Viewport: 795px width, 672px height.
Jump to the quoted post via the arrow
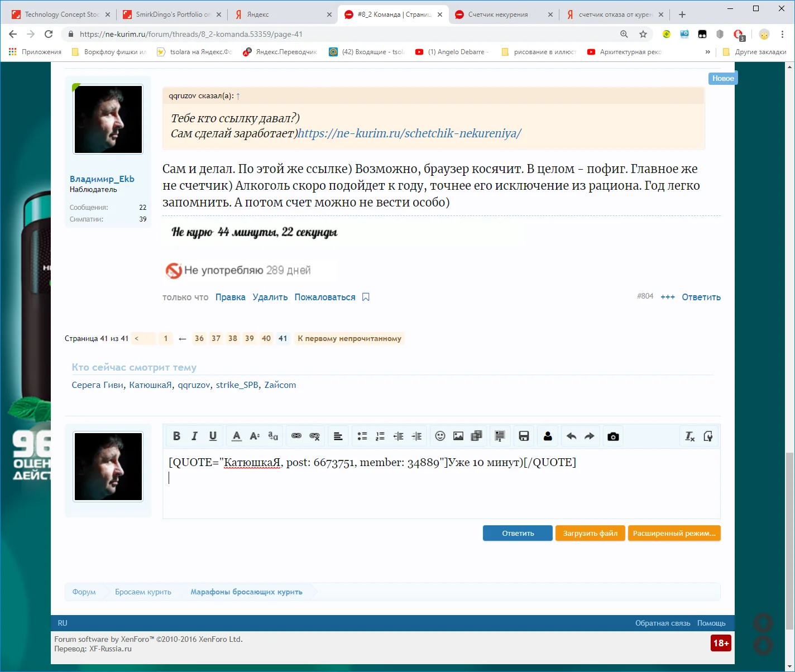tap(238, 96)
